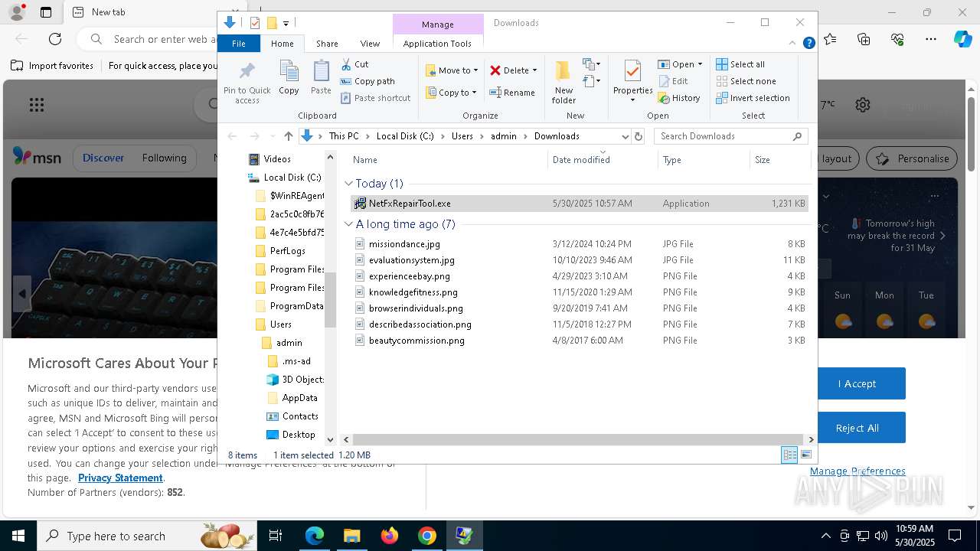Launch Google Chrome from taskbar
This screenshot has height=551, width=980.
(x=426, y=536)
